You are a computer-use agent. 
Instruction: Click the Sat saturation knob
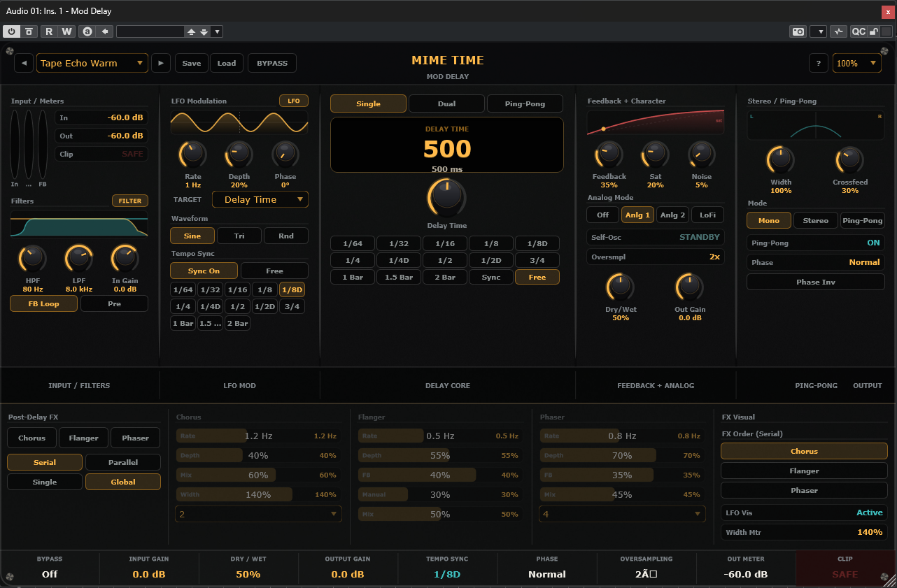click(x=656, y=154)
